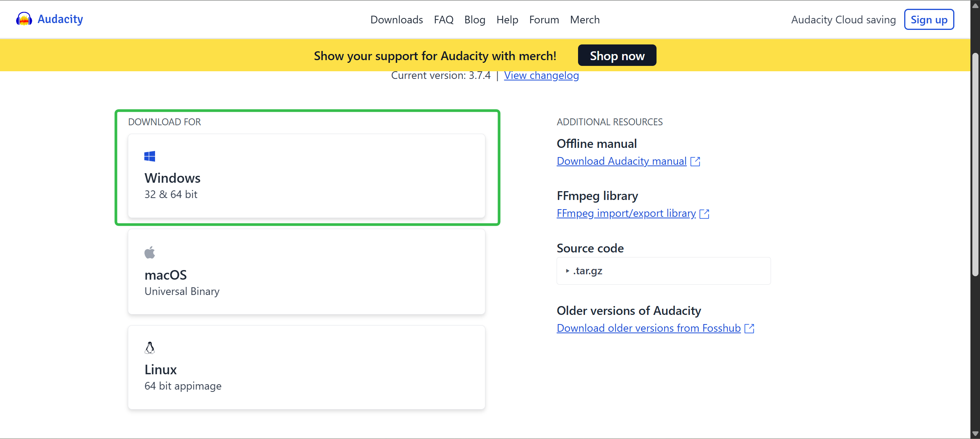Screen dimensions: 980x439
Task: Click the Windows logo icon
Action: tap(150, 156)
